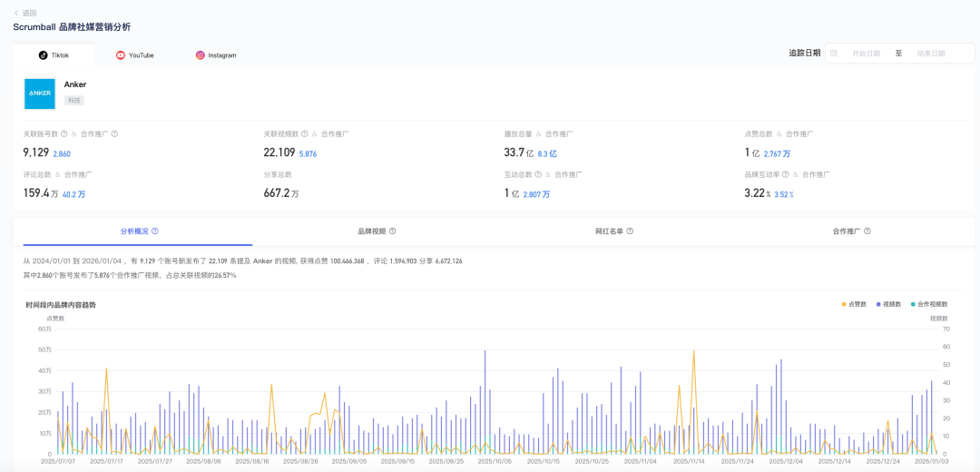Toggle the 视频数 legend series

[889, 304]
